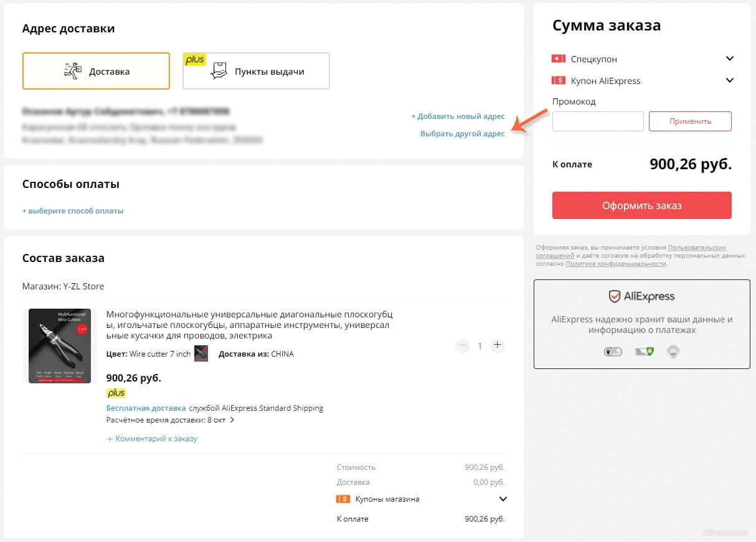Click the round blue certificate badge icon

(x=673, y=352)
